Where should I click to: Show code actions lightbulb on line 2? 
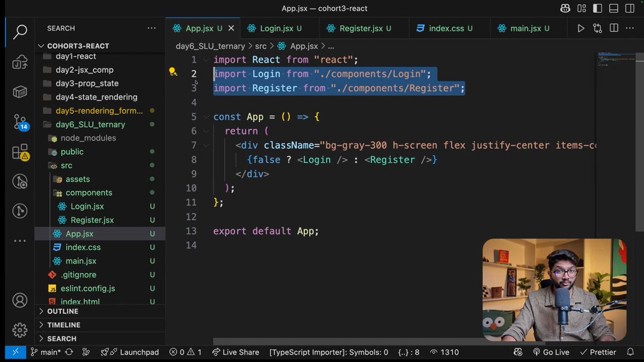point(173,72)
